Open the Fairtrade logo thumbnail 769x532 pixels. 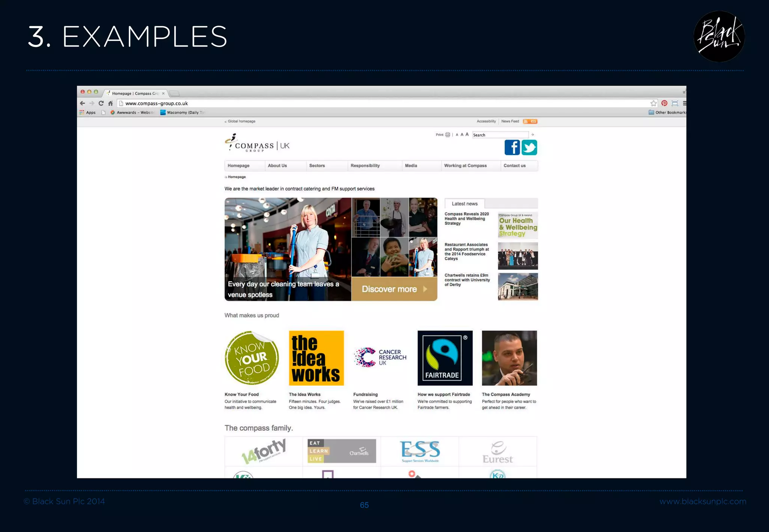coord(445,358)
